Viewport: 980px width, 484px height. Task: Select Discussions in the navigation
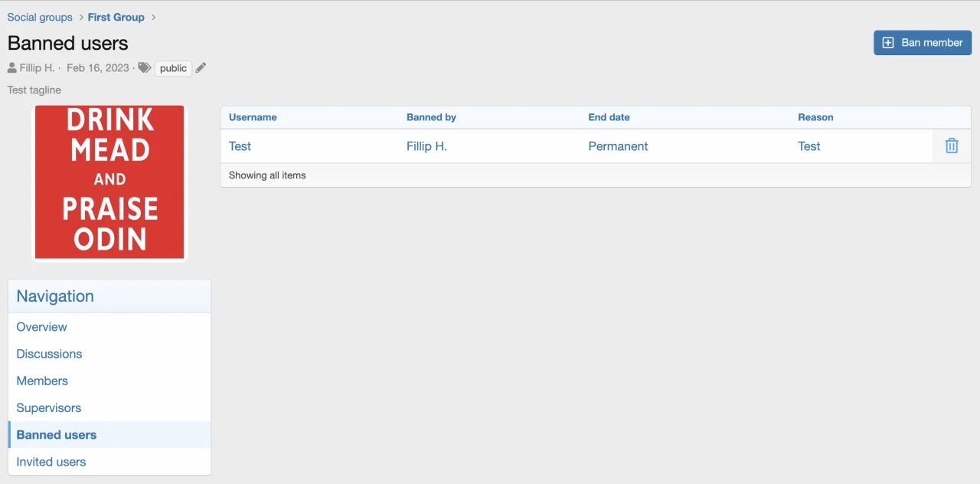pos(49,354)
